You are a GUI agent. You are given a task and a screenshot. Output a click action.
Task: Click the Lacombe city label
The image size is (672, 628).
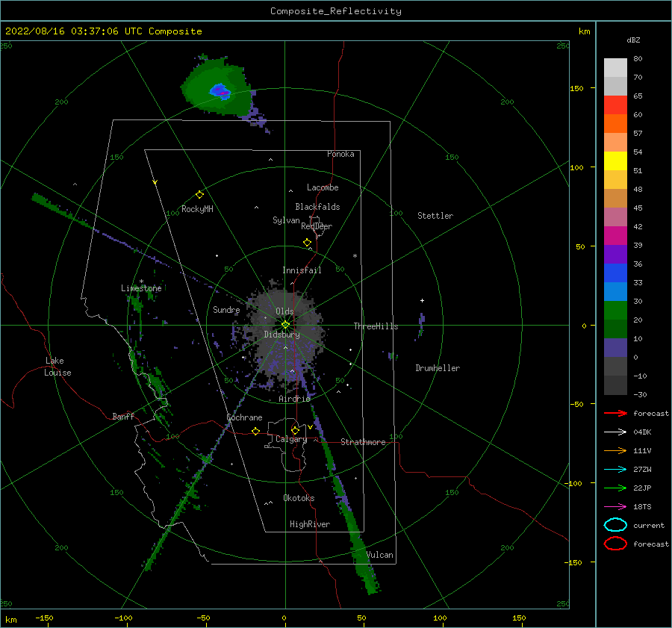[x=323, y=187]
